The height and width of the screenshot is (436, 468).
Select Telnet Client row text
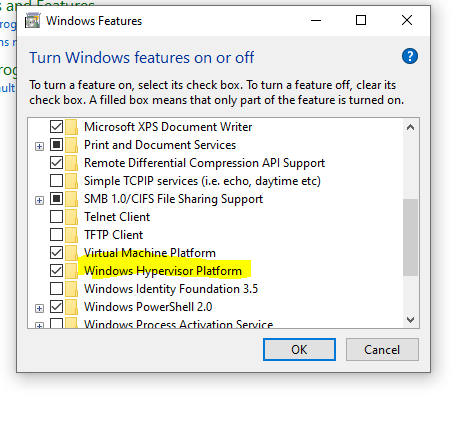pos(117,217)
